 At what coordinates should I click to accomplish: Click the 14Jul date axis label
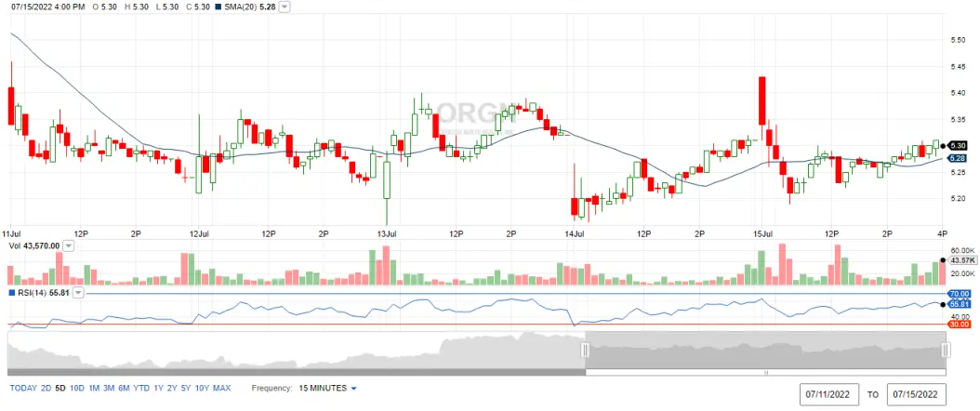pyautogui.click(x=574, y=233)
